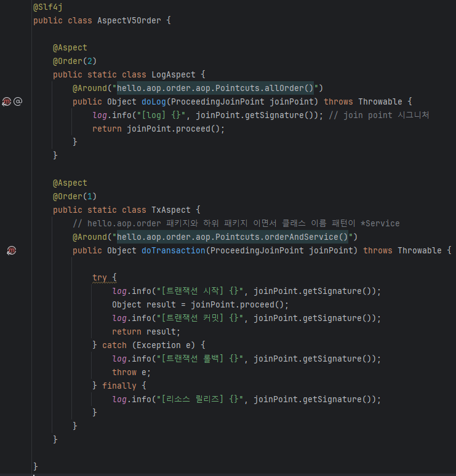Click the advice gutter icon beside doLog method
Screen dimensions: 456x476
(7, 101)
